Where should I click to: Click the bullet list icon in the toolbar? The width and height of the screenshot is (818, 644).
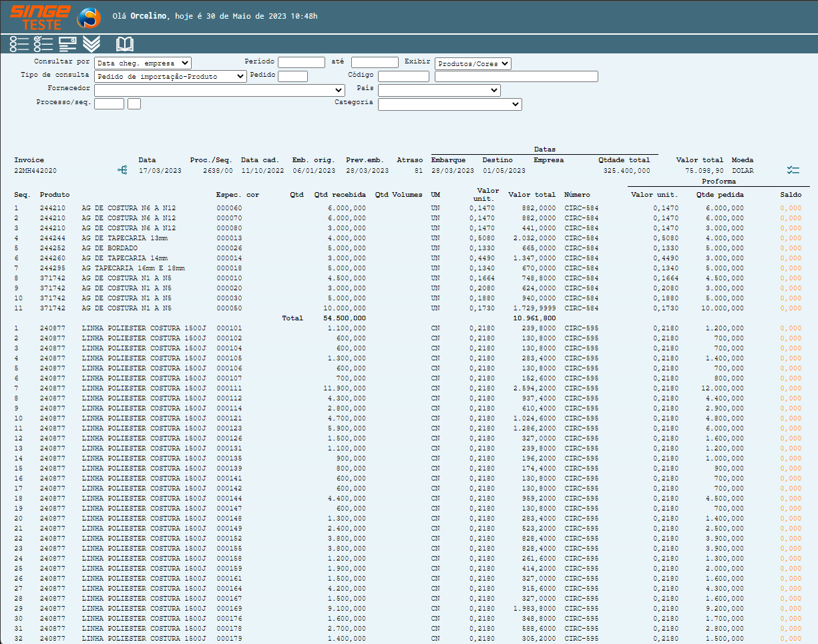(19, 44)
